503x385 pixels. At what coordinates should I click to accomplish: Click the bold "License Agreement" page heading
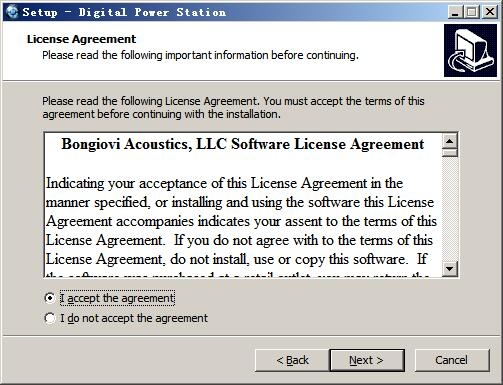point(81,39)
